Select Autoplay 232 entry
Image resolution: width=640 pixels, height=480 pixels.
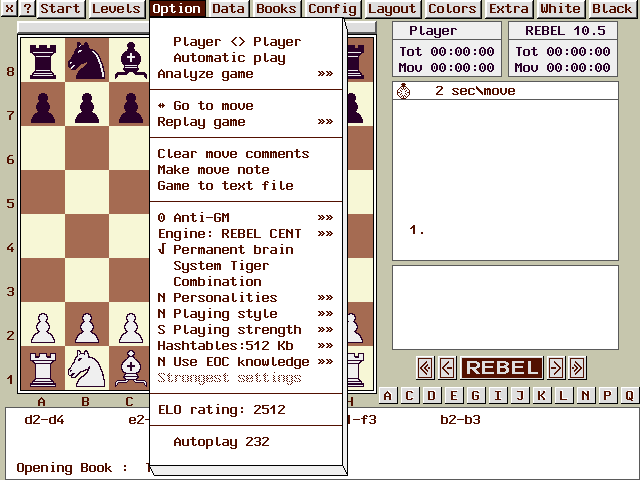(x=246, y=442)
